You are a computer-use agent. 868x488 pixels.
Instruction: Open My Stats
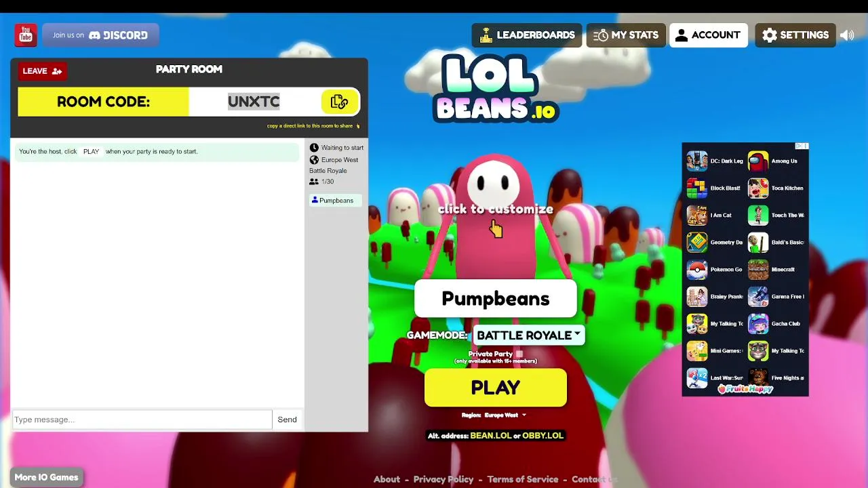pos(625,35)
